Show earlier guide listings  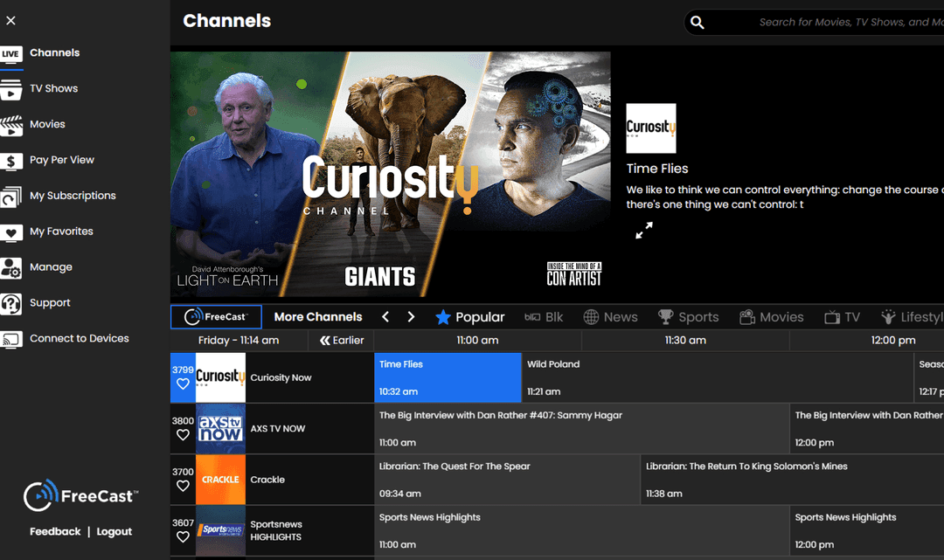click(x=342, y=341)
